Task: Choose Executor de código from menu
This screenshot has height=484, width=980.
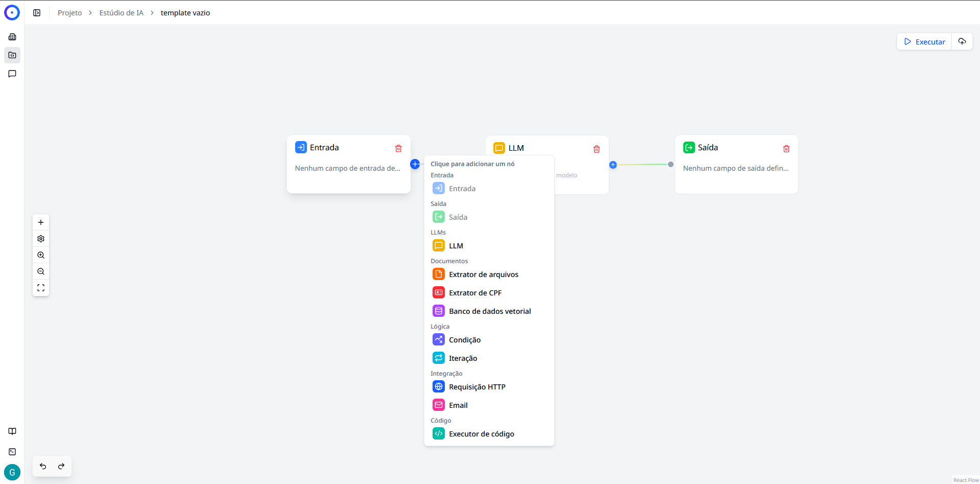Action: click(x=481, y=434)
